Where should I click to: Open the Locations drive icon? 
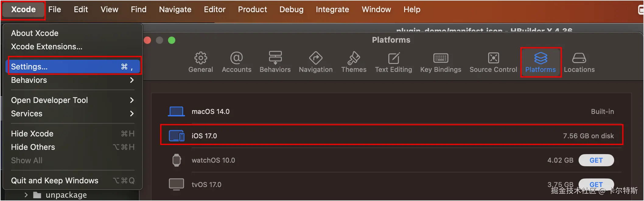pyautogui.click(x=579, y=58)
